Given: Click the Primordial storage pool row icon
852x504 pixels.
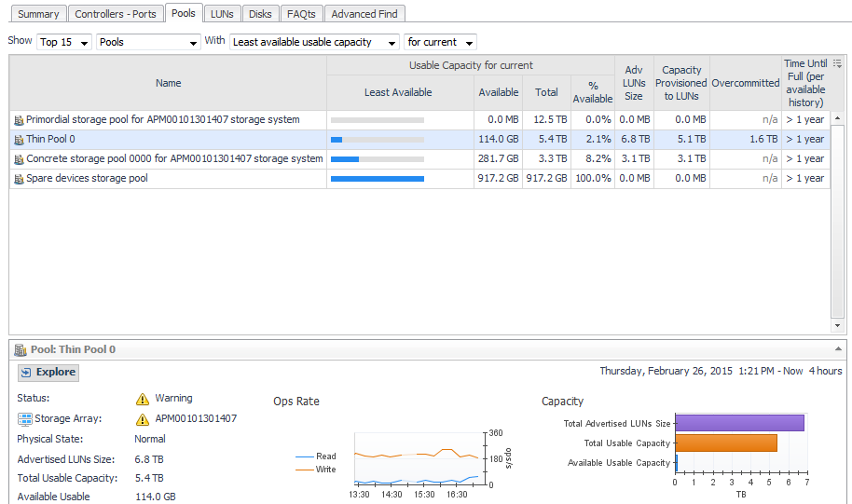Looking at the screenshot, I should (19, 120).
